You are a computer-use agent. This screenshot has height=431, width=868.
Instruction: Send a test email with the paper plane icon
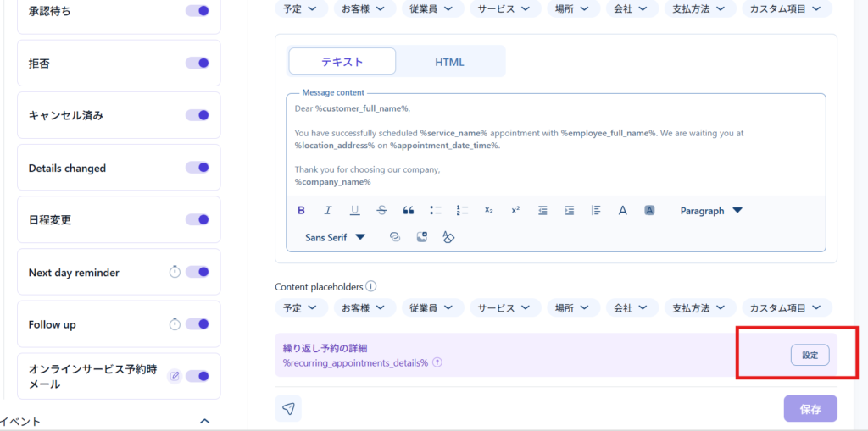tap(288, 409)
